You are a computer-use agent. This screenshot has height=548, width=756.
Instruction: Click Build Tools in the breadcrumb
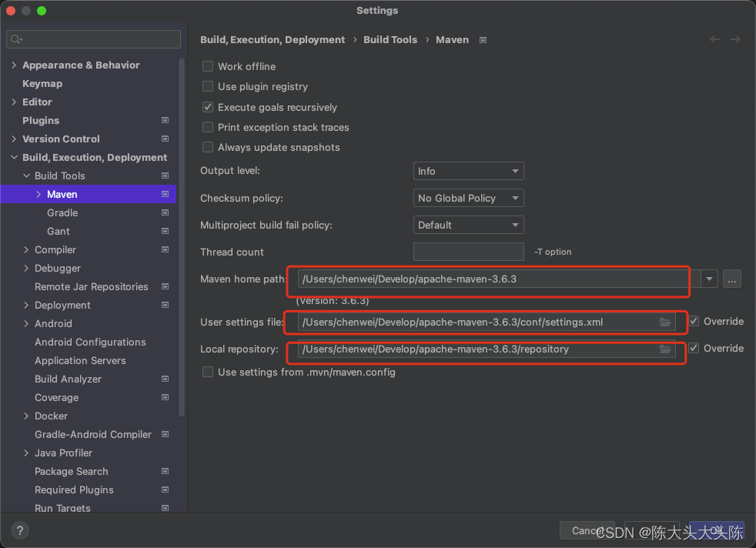[x=390, y=40]
